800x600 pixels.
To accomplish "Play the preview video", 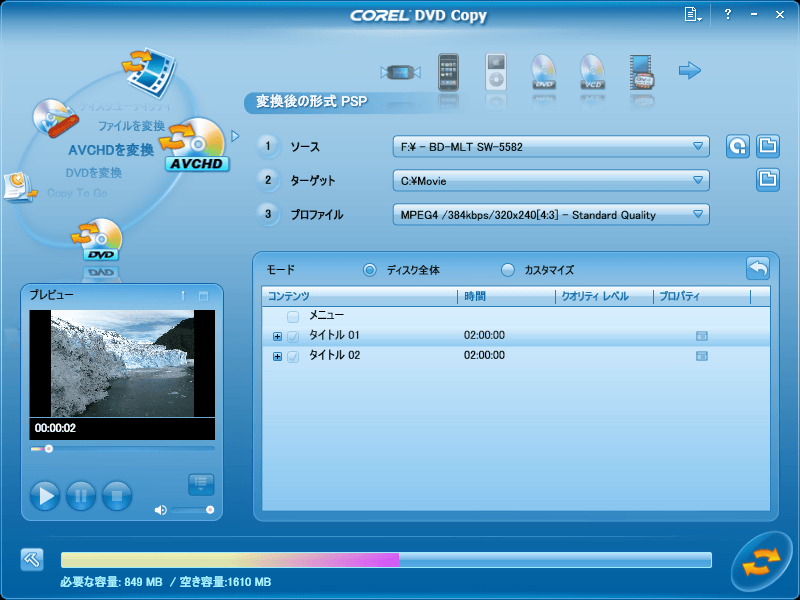I will coord(45,495).
